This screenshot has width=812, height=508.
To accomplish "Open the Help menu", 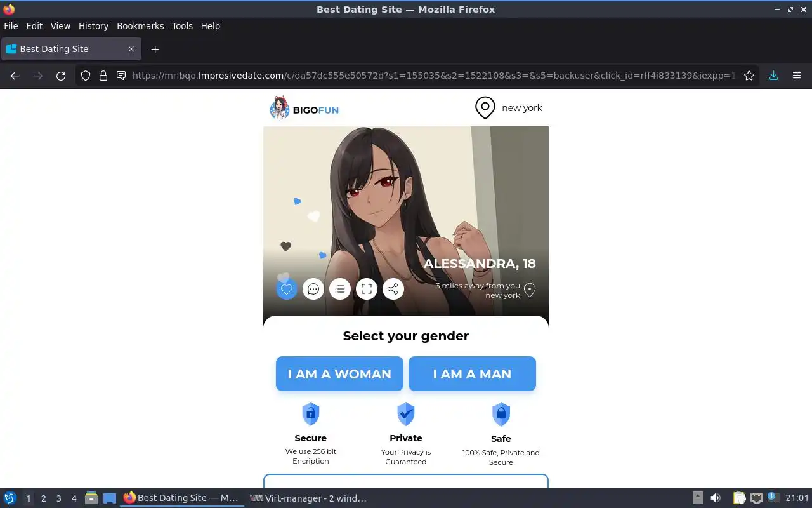I will [210, 26].
